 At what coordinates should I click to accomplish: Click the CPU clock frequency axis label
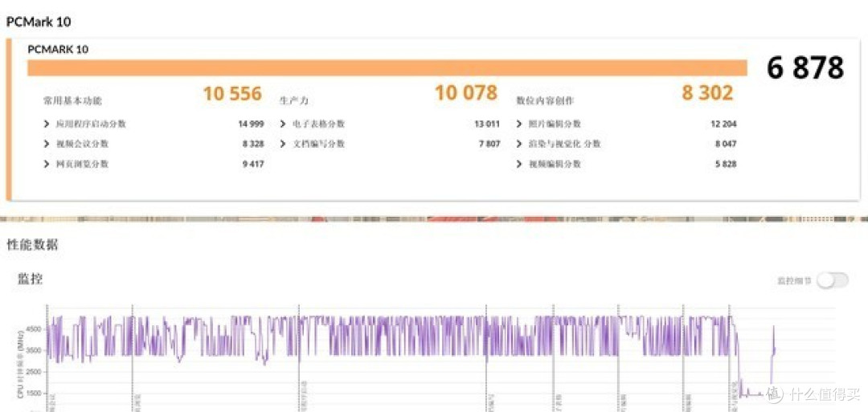point(19,365)
